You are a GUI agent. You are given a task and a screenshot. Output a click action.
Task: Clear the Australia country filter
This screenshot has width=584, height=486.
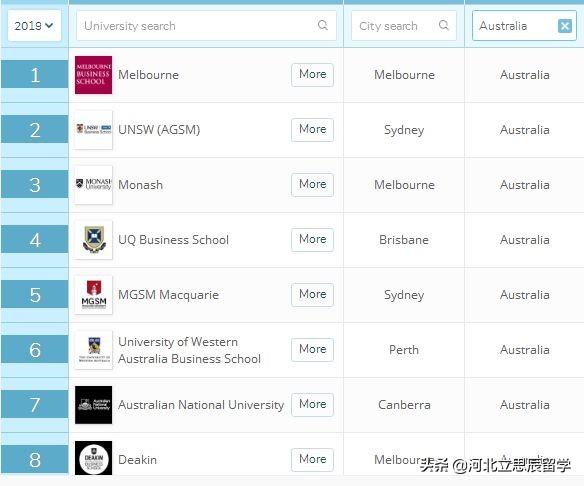[x=565, y=26]
